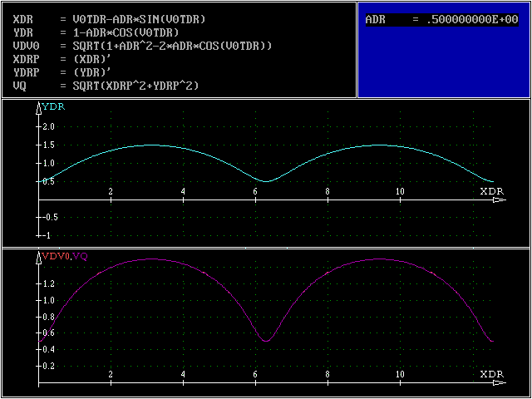
Task: Click the cyan YDR axis label
Action: pyautogui.click(x=54, y=106)
